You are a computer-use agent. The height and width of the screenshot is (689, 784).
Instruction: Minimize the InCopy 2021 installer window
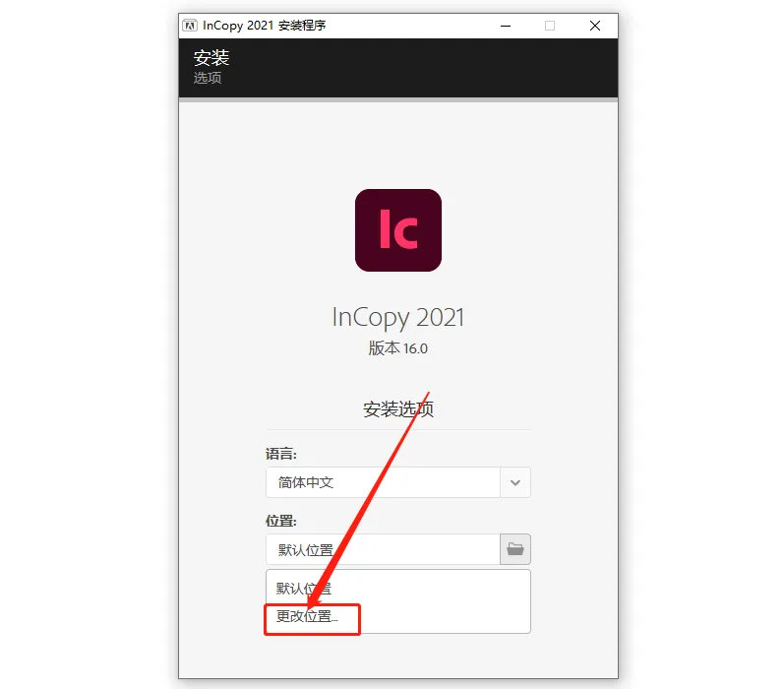pyautogui.click(x=506, y=26)
